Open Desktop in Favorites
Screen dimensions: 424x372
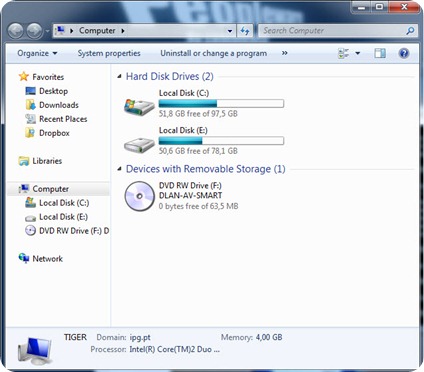click(x=54, y=91)
